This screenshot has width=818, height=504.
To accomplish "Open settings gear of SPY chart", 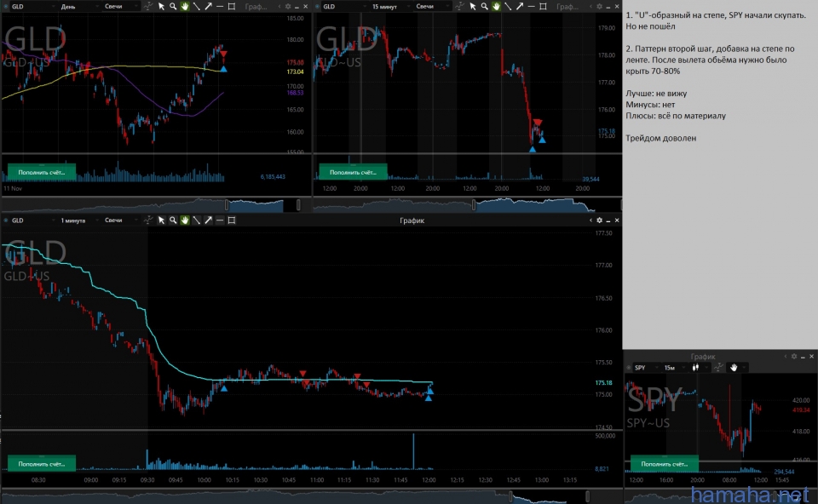I will click(794, 357).
